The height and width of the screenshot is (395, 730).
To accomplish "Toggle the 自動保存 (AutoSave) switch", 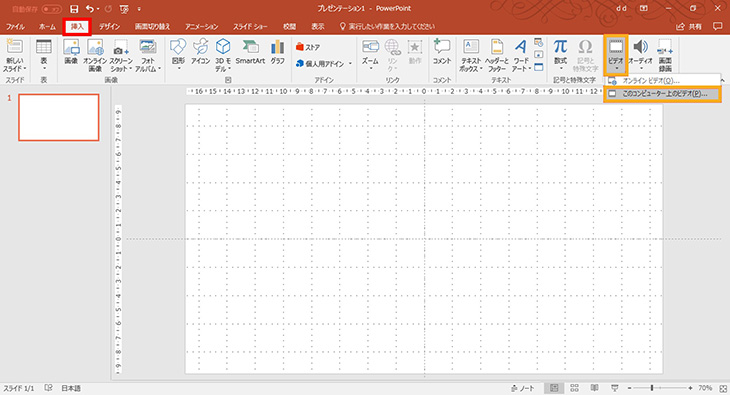I will (x=51, y=9).
